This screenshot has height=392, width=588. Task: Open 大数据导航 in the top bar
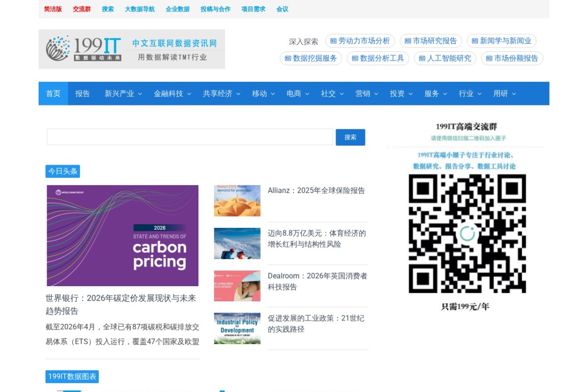click(140, 9)
